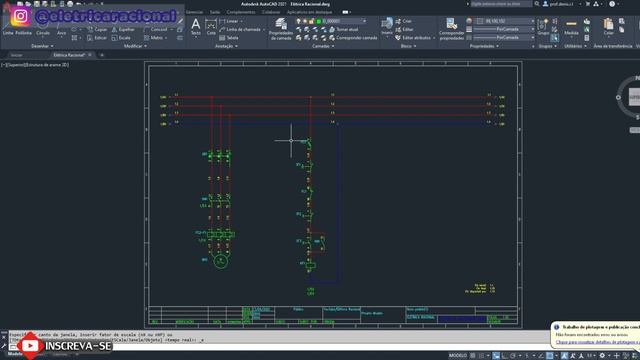640x360 pixels.
Task: Open the Colaborar ribbon tab
Action: 271,12
